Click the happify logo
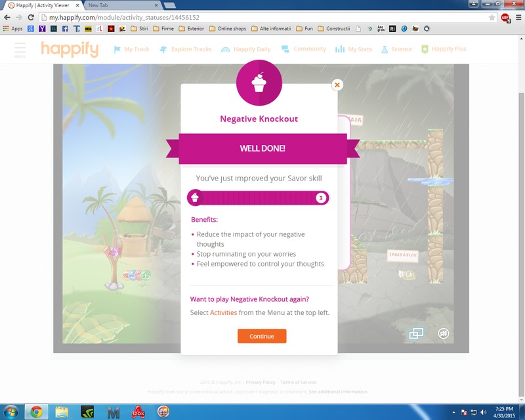525x420 pixels. click(x=70, y=49)
